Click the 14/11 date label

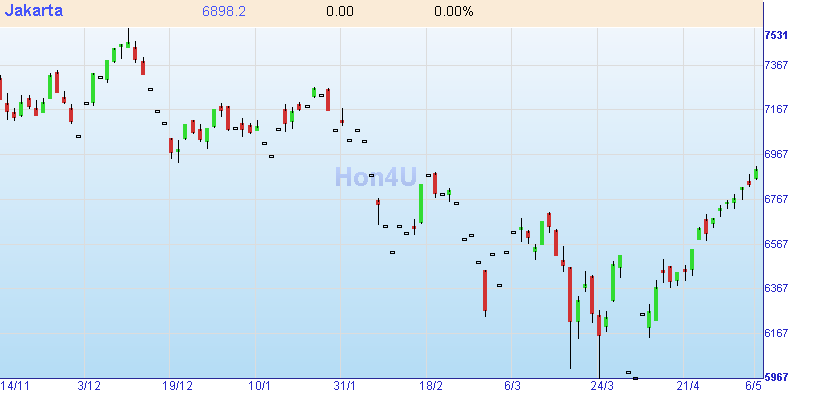coord(15,386)
